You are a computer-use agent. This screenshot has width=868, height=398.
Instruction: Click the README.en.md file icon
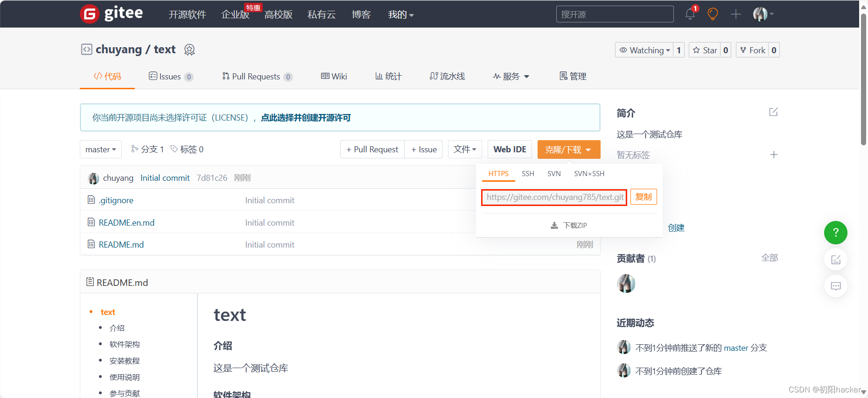coord(91,222)
